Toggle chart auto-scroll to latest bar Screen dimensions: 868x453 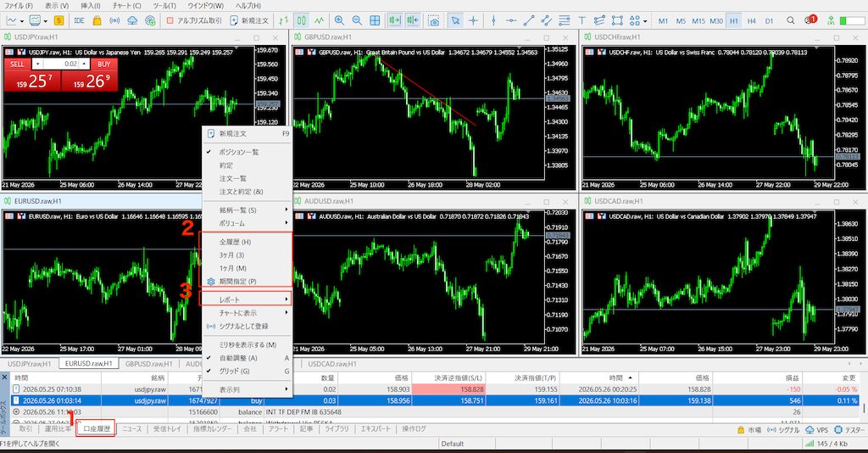[x=394, y=20]
